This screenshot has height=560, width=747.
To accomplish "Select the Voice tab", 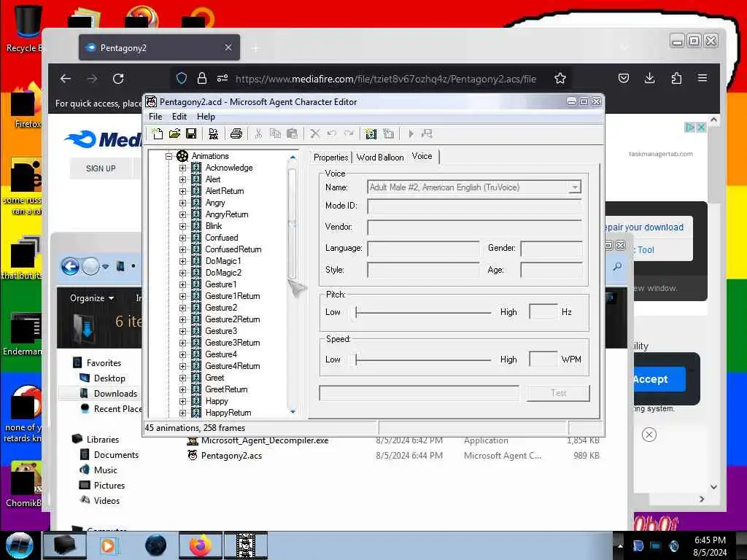I will pos(422,156).
